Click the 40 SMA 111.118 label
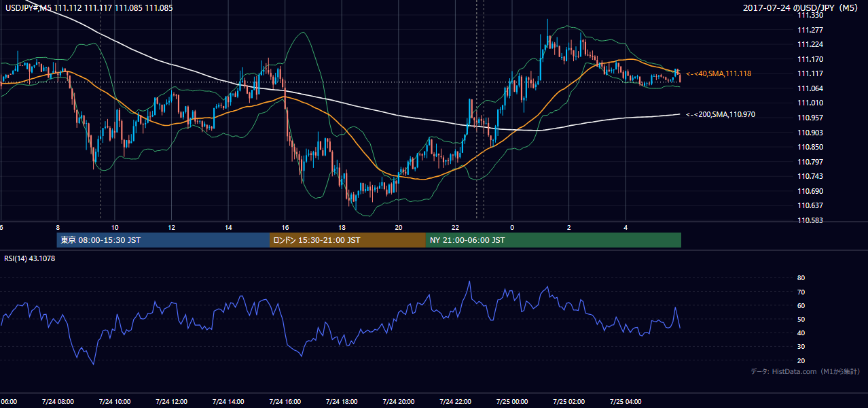Screen dimensions: 868x408 point(719,73)
